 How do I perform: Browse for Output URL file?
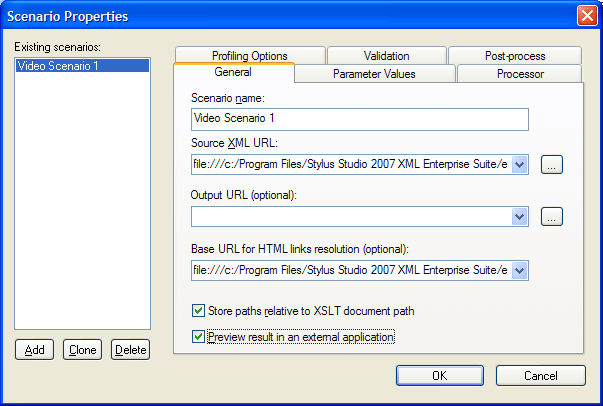(x=551, y=216)
